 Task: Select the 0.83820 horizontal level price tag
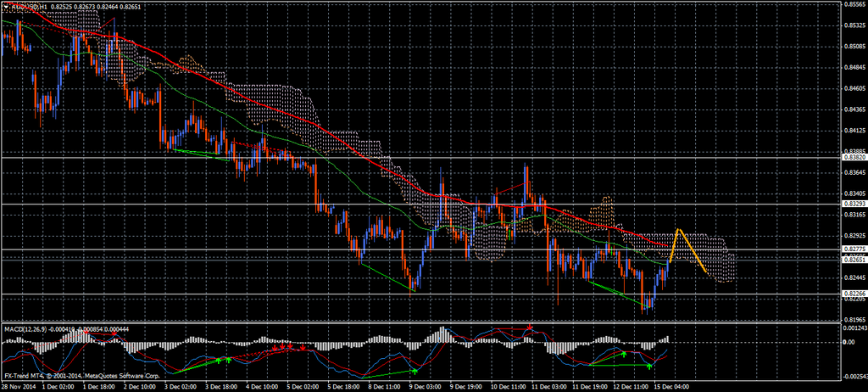tap(854, 157)
